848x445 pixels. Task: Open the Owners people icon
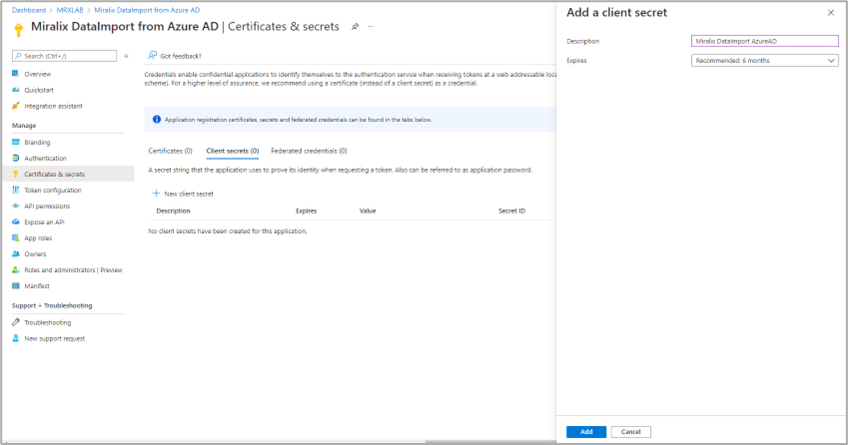[16, 254]
